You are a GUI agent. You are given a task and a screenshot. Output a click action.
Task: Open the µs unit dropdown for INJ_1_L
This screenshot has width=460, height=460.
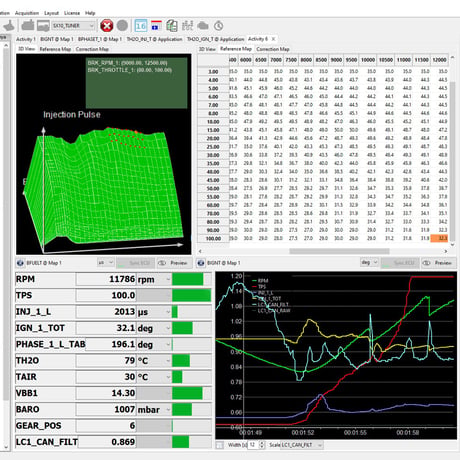pyautogui.click(x=168, y=312)
